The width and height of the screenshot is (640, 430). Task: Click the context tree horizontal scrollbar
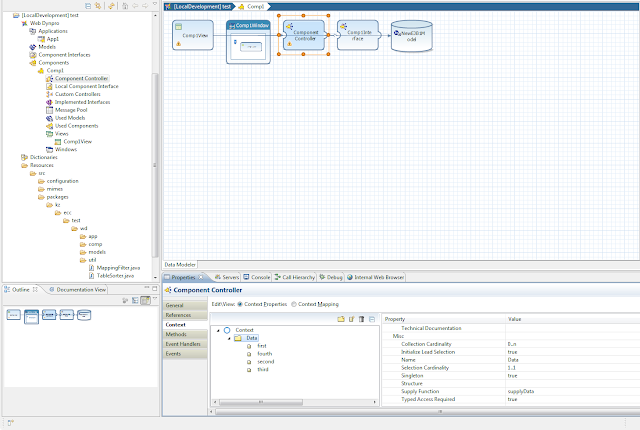[261, 402]
